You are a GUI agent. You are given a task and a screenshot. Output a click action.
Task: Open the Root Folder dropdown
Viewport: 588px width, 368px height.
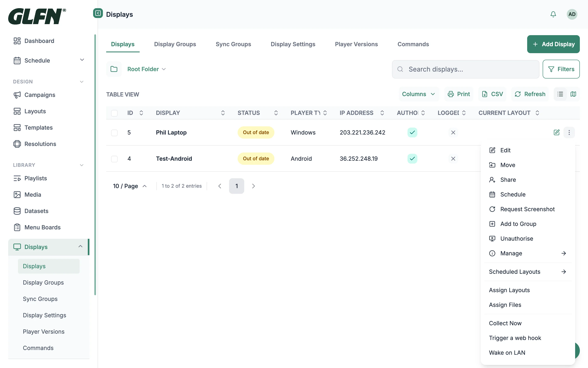pos(147,69)
